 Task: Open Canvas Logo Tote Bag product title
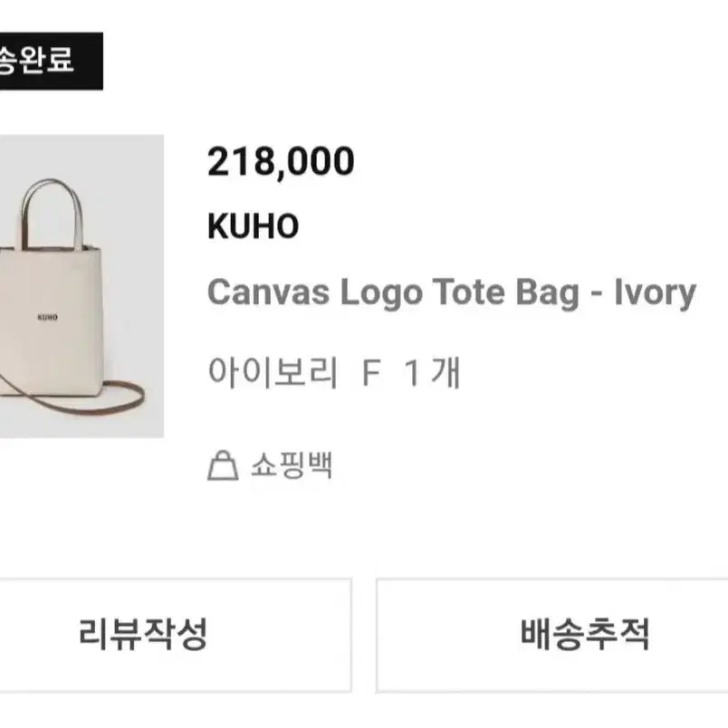tap(452, 293)
